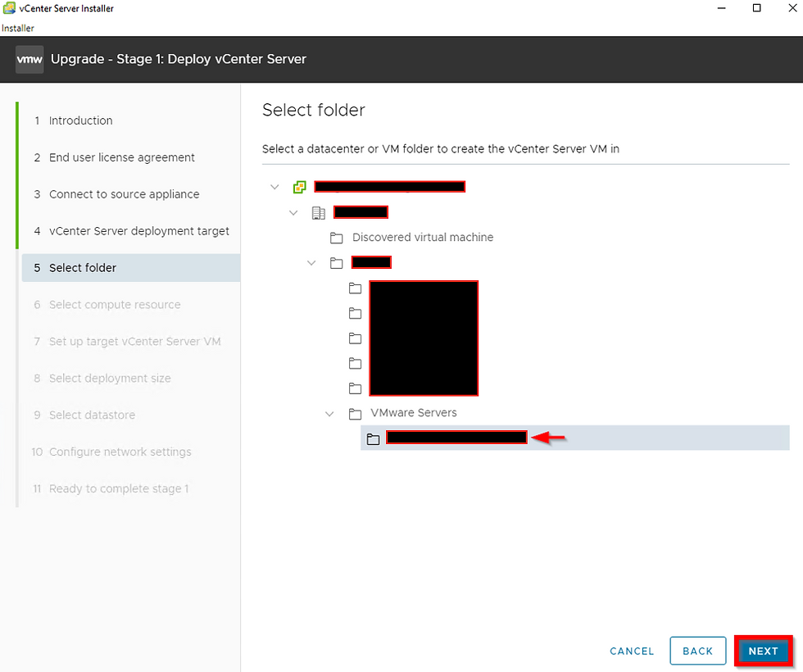Collapse the redacted folder above the five subfolders
Screen dimensions: 803x672
point(311,263)
